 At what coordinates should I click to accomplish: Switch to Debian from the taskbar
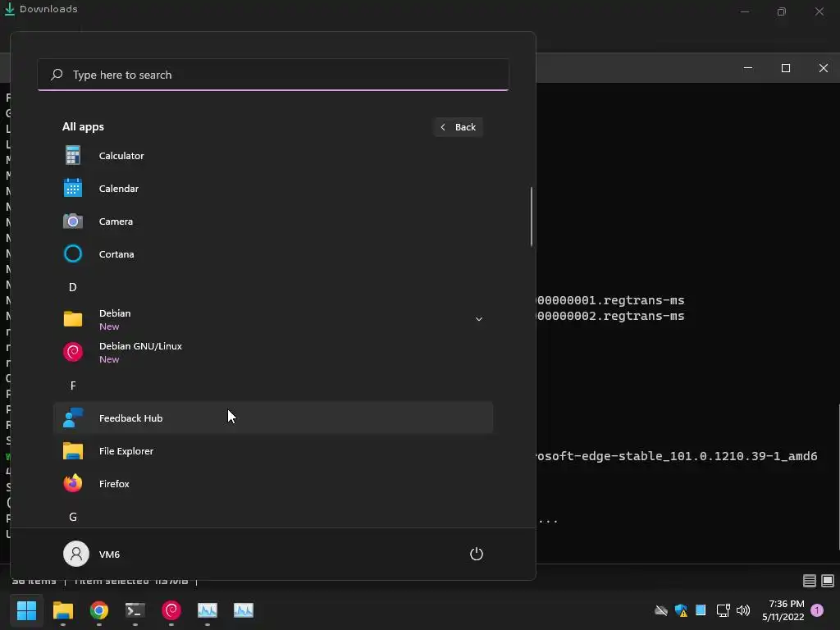tap(171, 609)
